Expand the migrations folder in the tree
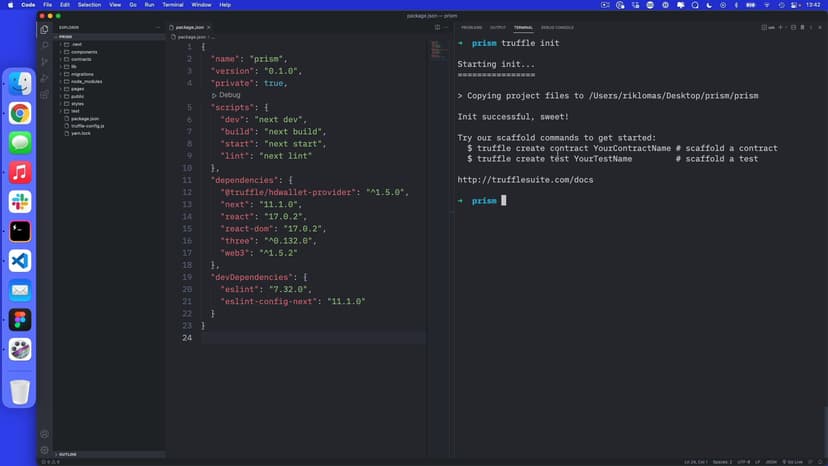The image size is (828, 466). (81, 74)
